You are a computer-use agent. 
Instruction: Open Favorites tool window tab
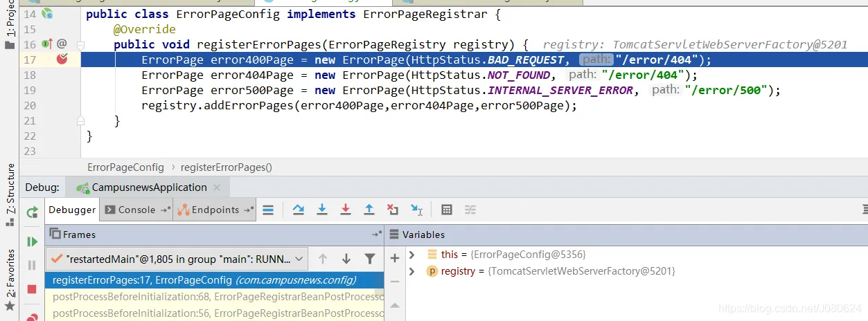(x=10, y=279)
